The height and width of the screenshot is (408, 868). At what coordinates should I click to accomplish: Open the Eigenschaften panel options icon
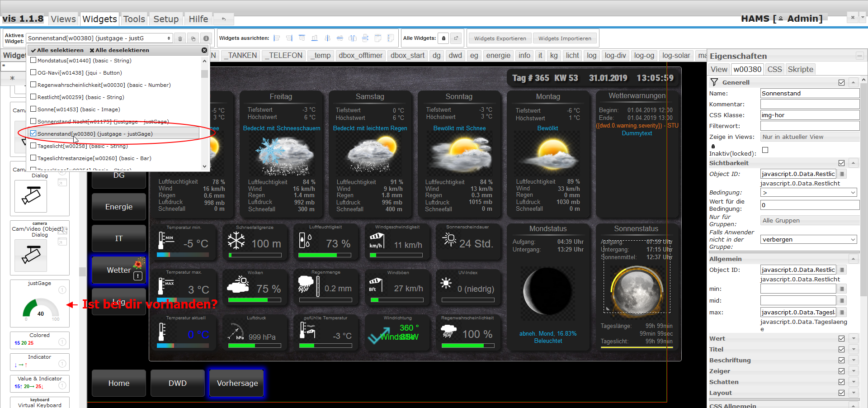859,56
